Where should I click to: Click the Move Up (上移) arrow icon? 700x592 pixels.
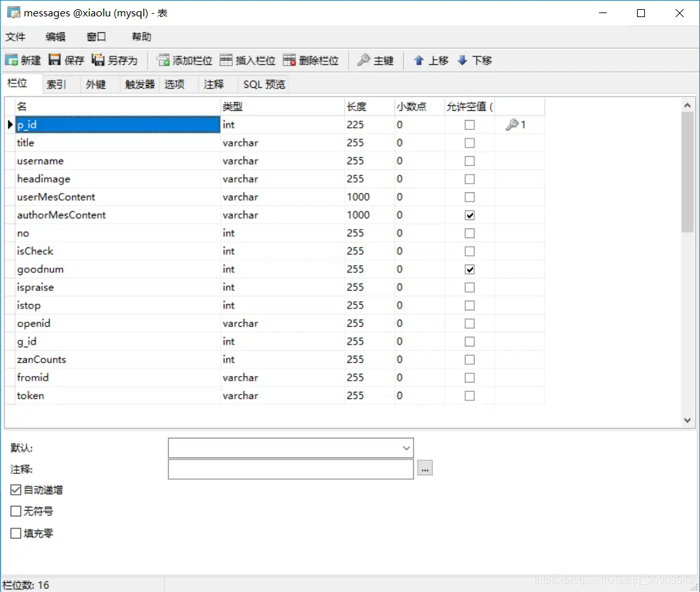tap(419, 60)
